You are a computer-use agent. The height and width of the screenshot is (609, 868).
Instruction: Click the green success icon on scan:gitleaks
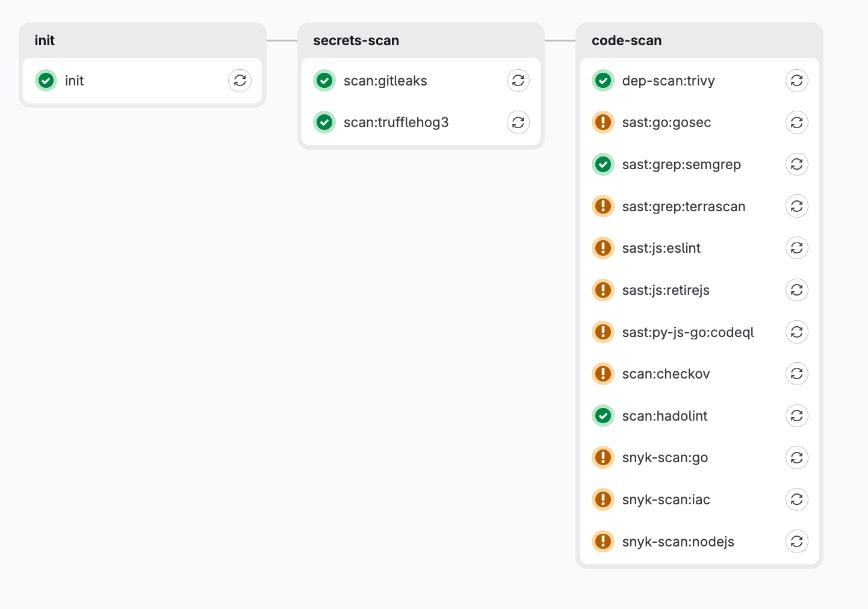tap(324, 80)
